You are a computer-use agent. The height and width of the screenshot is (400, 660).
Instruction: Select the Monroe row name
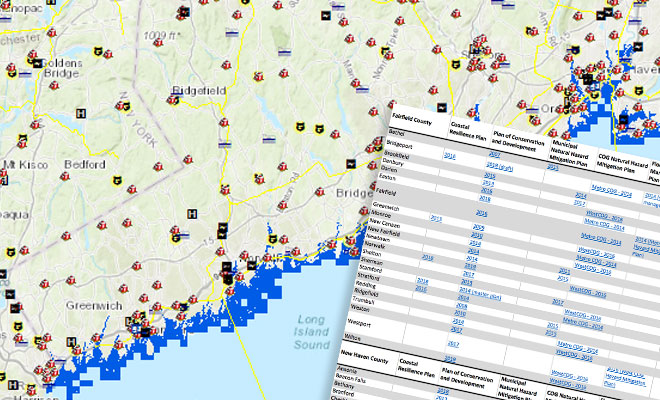click(380, 214)
